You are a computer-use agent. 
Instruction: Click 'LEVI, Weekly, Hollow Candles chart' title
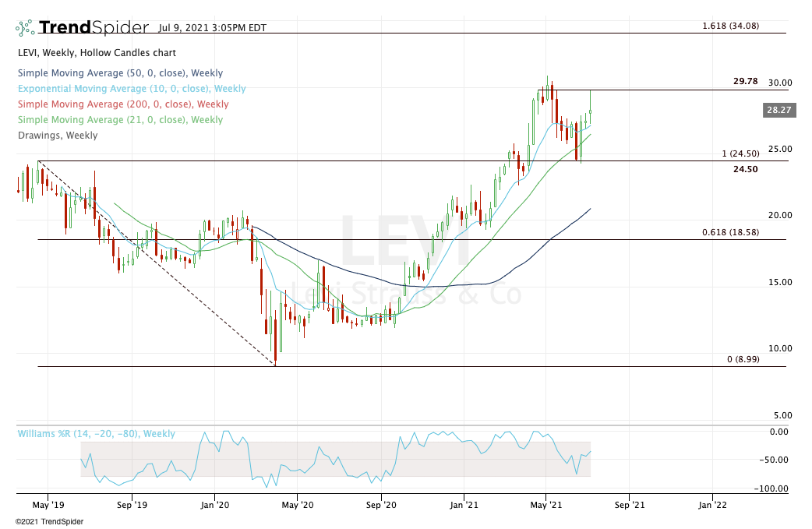point(97,53)
